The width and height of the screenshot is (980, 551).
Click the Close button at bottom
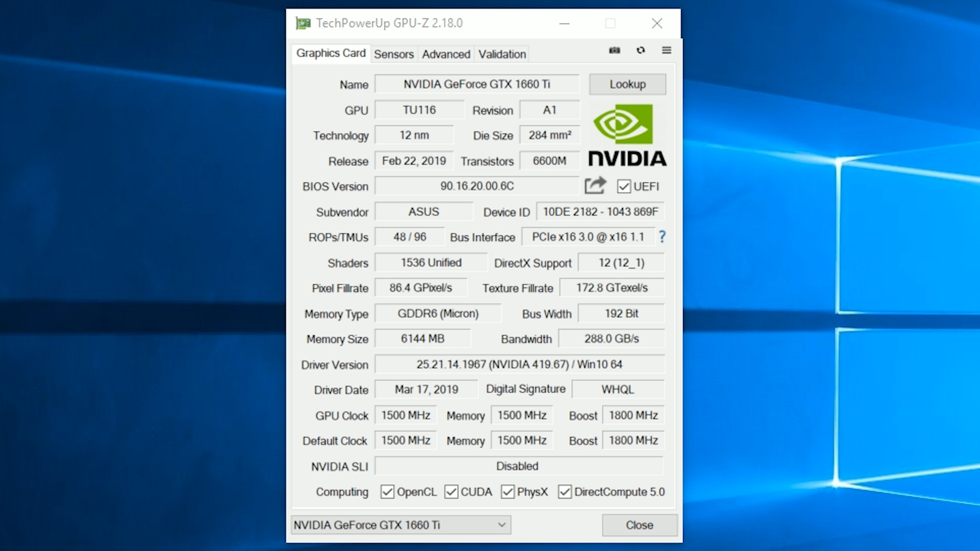pos(640,525)
